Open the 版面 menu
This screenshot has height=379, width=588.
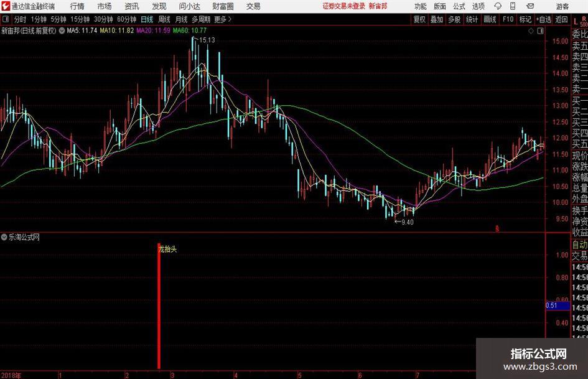click(439, 6)
